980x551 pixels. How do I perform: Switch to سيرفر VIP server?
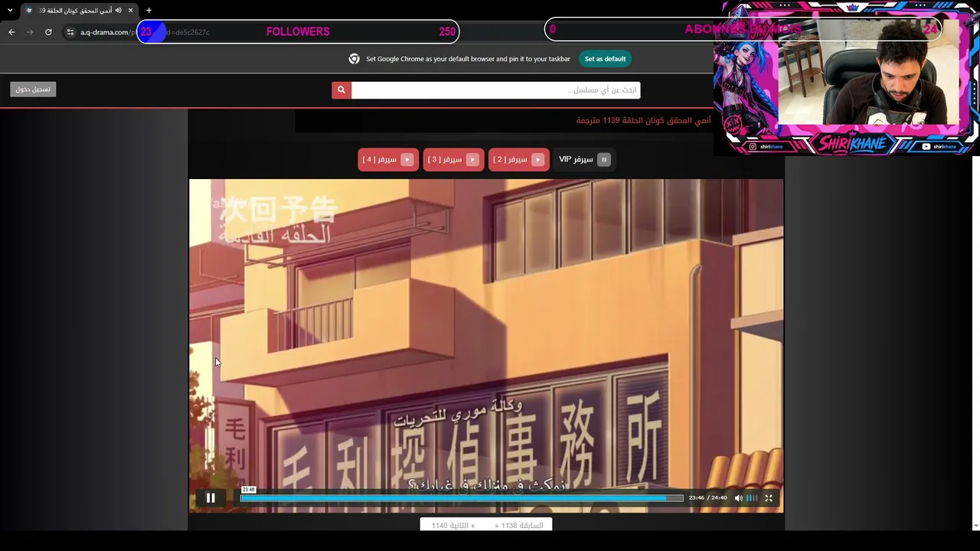pyautogui.click(x=583, y=159)
